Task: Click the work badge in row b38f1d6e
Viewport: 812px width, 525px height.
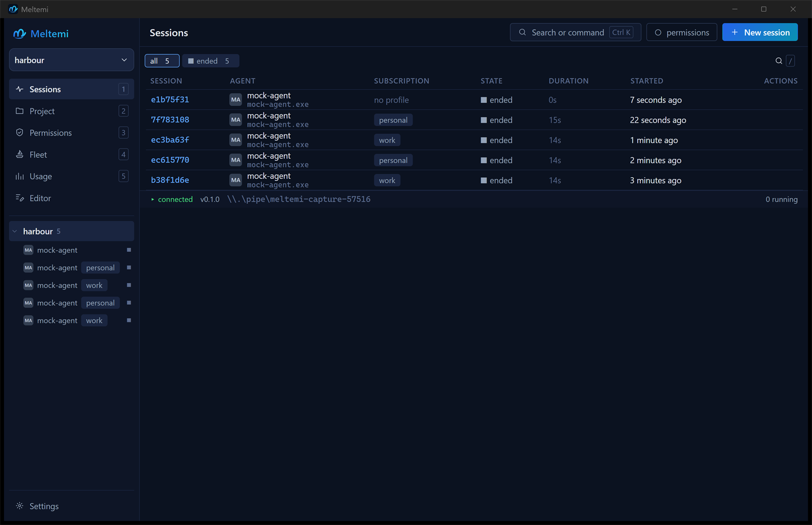Action: coord(387,180)
